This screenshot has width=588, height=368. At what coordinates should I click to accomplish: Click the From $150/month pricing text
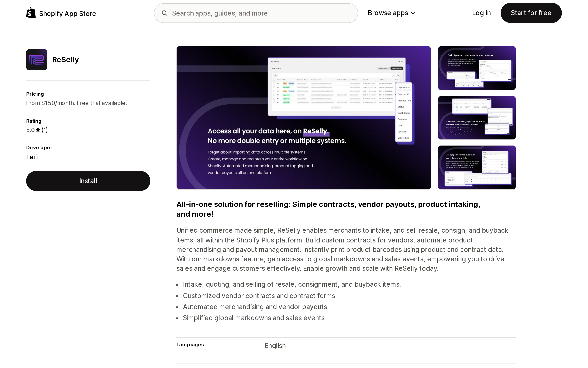coord(77,103)
